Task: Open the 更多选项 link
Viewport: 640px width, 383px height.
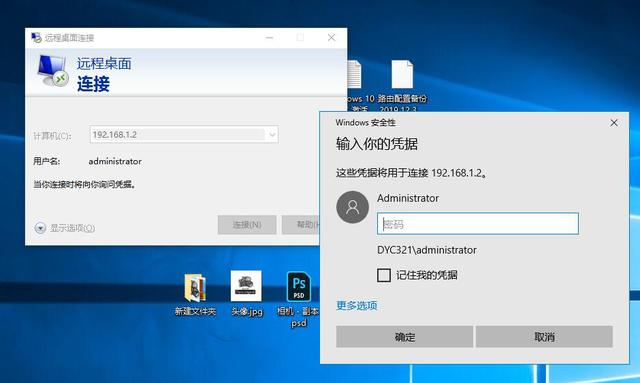Action: click(357, 305)
